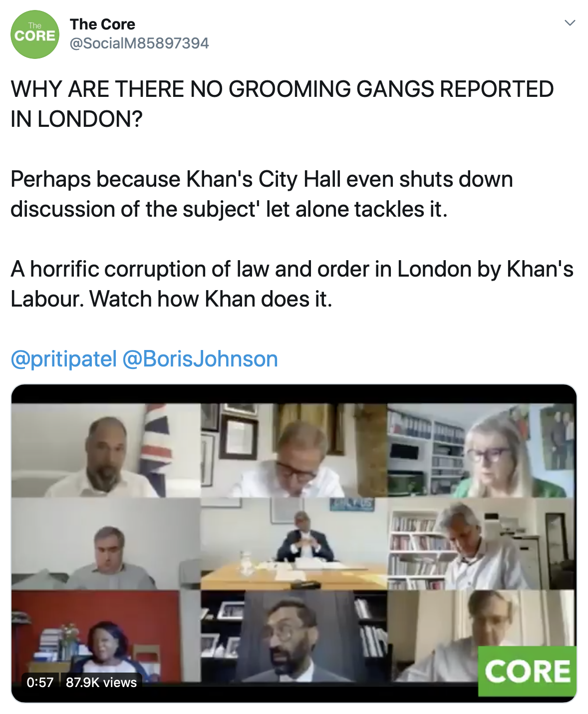The width and height of the screenshot is (588, 714).
Task: Select tile of grey-haired man by bookshelves
Action: click(482, 544)
